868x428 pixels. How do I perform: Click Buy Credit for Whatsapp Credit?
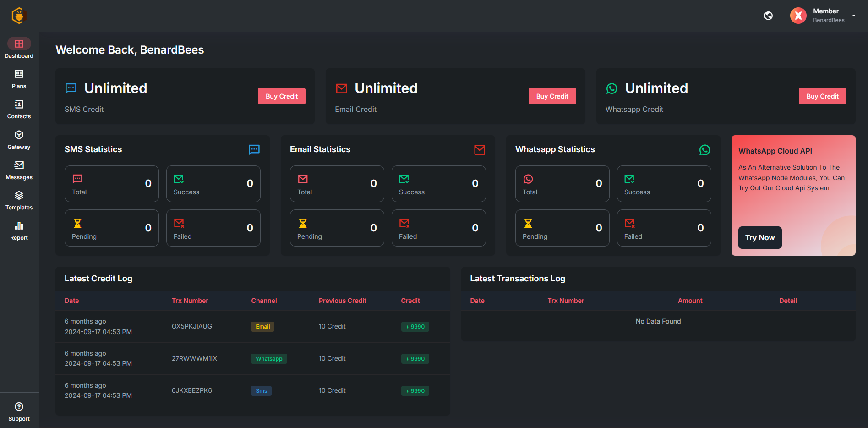823,96
